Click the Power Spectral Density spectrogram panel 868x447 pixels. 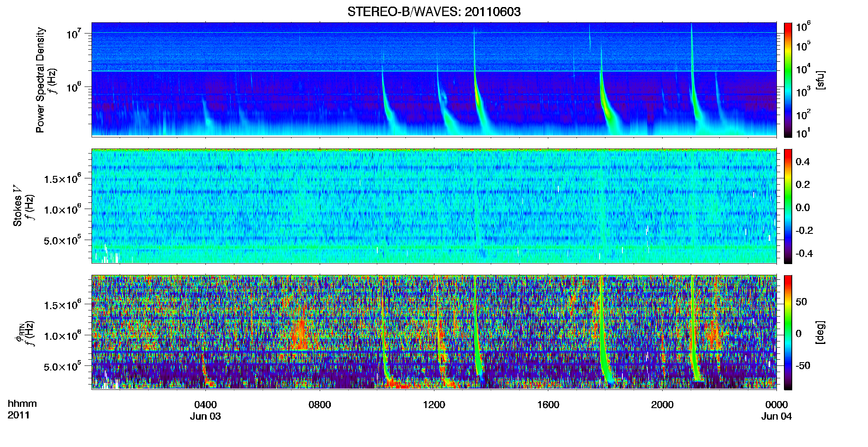tap(434, 79)
